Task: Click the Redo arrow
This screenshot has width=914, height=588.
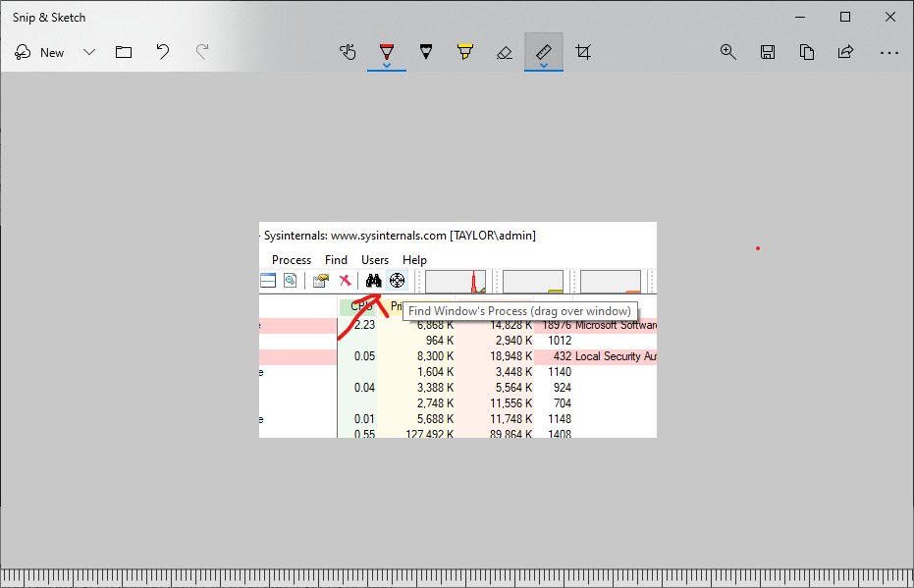Action: [x=202, y=52]
